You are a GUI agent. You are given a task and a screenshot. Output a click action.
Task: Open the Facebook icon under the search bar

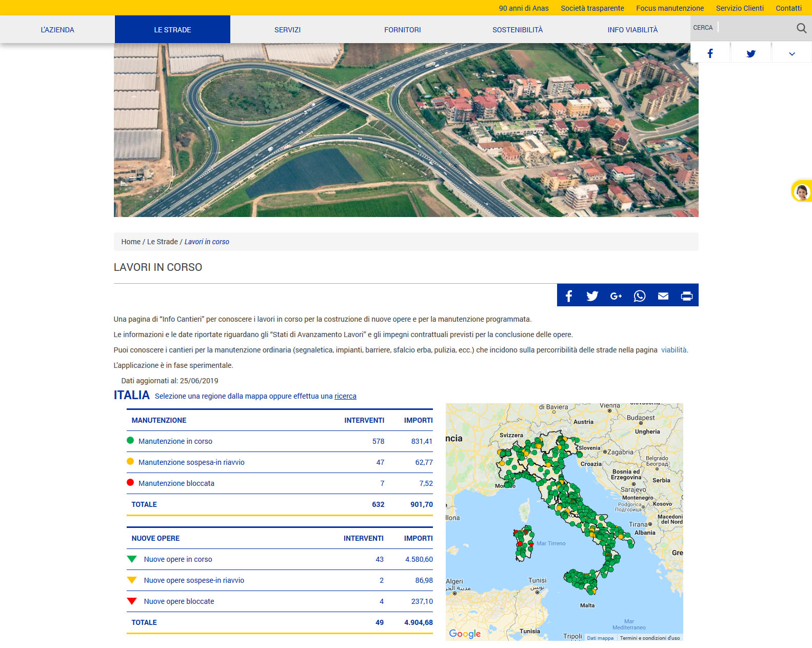[710, 53]
